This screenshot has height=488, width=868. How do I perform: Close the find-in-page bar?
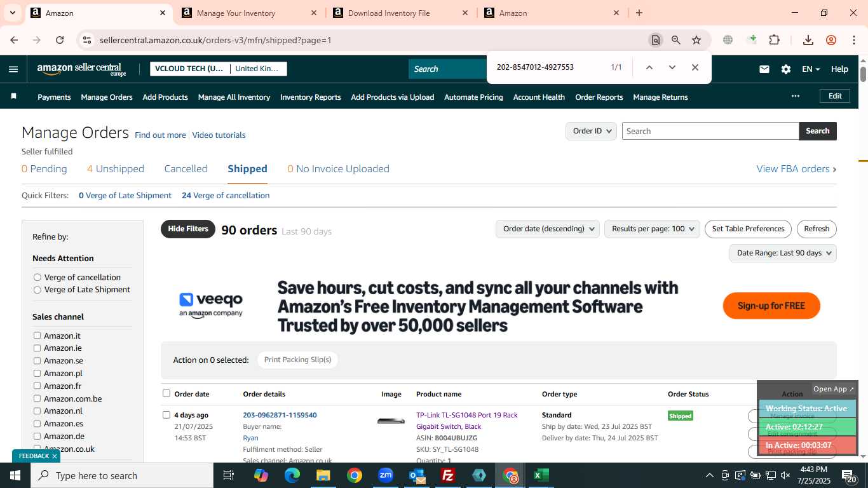coord(695,67)
